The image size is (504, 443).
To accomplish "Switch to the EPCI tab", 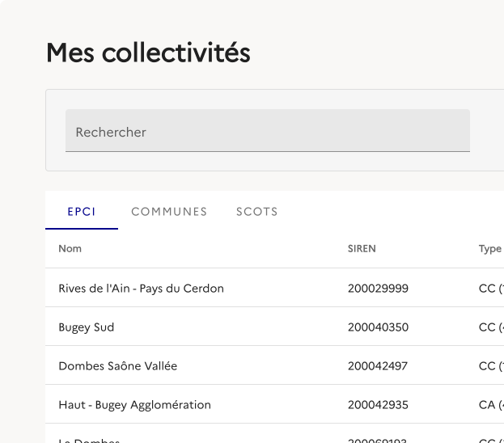I will point(82,212).
